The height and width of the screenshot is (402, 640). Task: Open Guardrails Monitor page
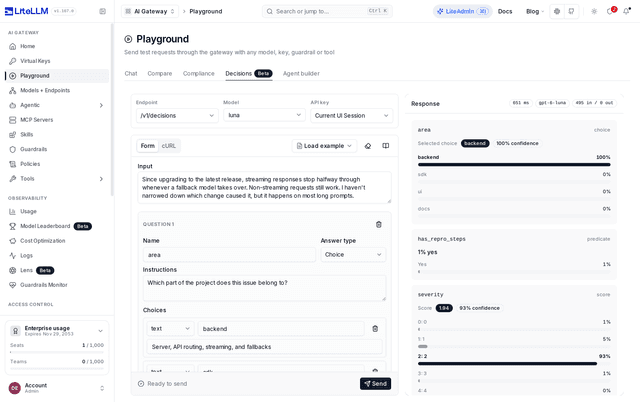tap(57, 285)
